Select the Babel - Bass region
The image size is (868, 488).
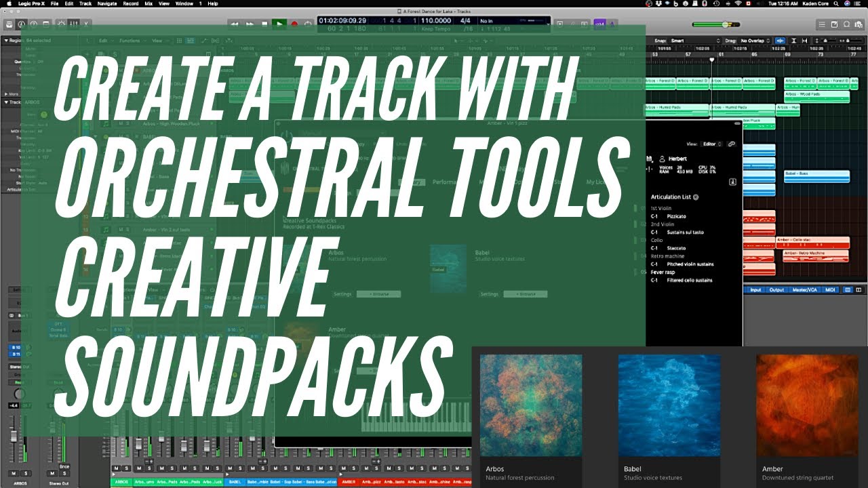coord(816,176)
